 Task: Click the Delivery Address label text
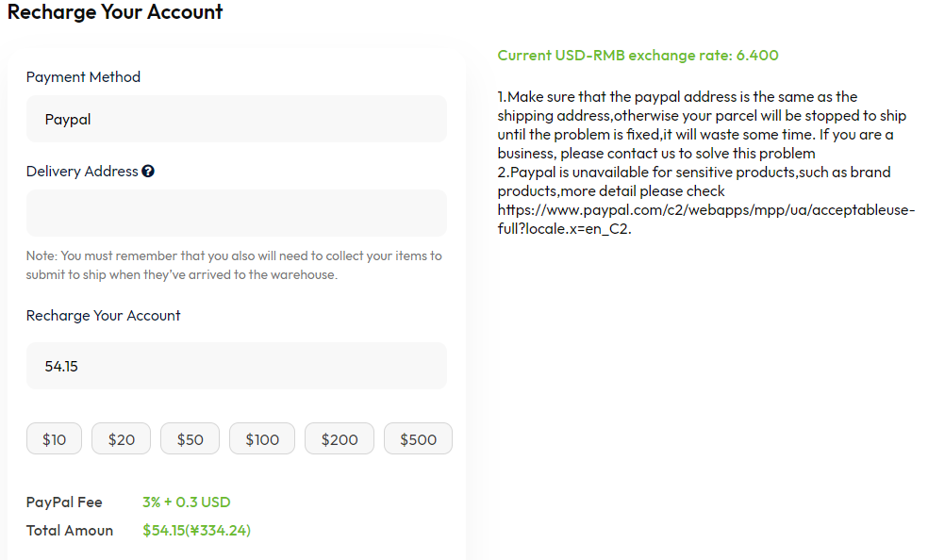pos(82,172)
